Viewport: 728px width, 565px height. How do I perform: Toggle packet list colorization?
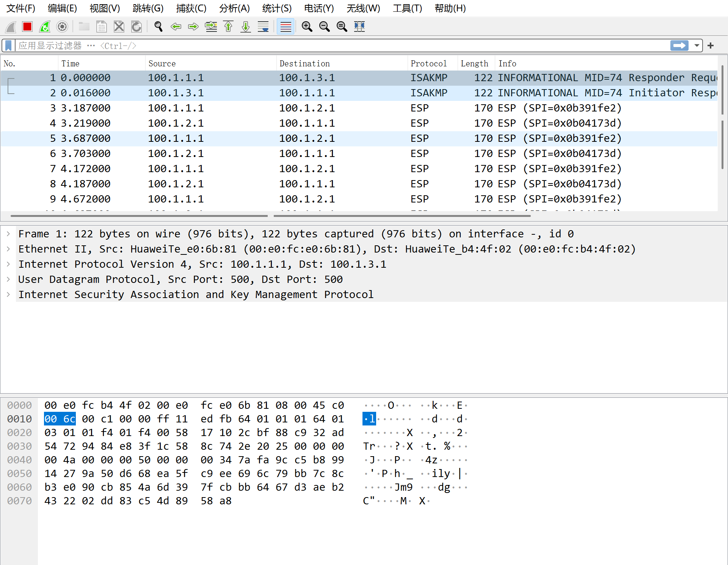tap(286, 27)
